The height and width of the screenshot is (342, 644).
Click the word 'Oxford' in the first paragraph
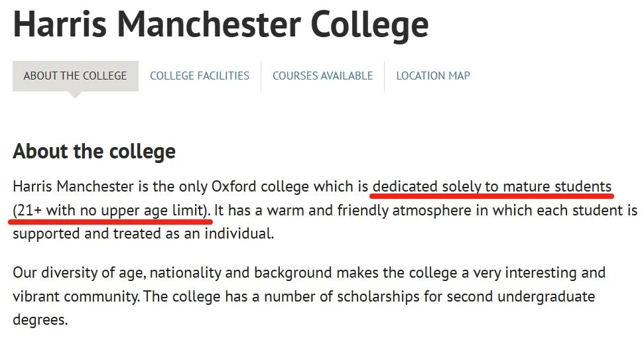coord(234,186)
